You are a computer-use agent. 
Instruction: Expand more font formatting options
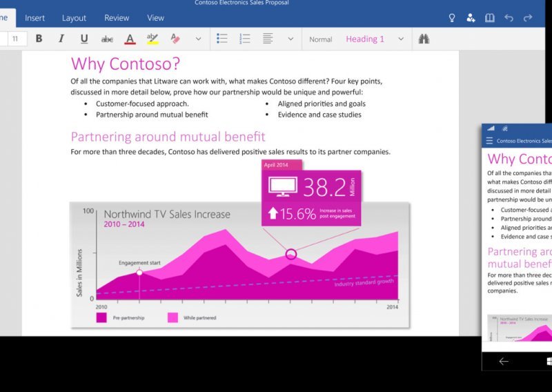tap(199, 39)
